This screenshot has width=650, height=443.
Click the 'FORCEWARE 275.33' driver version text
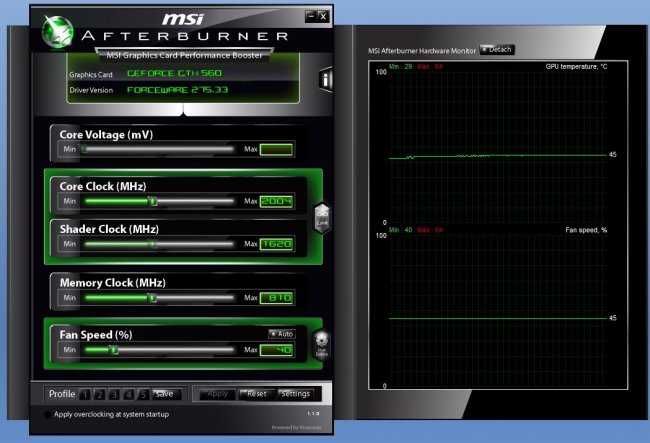coord(177,90)
